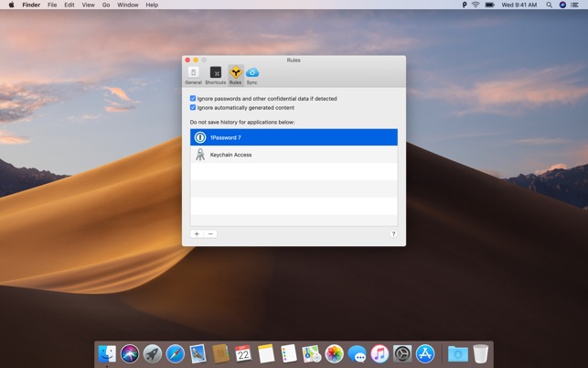Select Keychain Access in the list
Viewport: 588px width, 368px height.
pyautogui.click(x=294, y=155)
